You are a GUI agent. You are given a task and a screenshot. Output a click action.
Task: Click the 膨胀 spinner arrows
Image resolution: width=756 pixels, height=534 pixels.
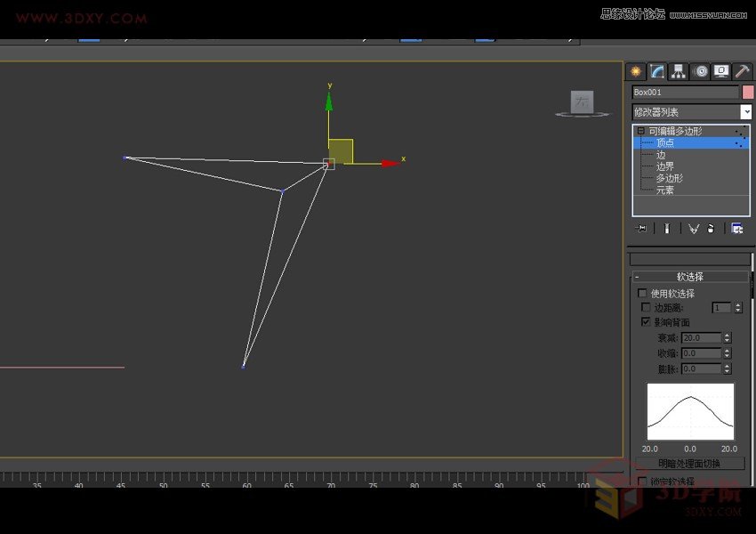(x=727, y=368)
